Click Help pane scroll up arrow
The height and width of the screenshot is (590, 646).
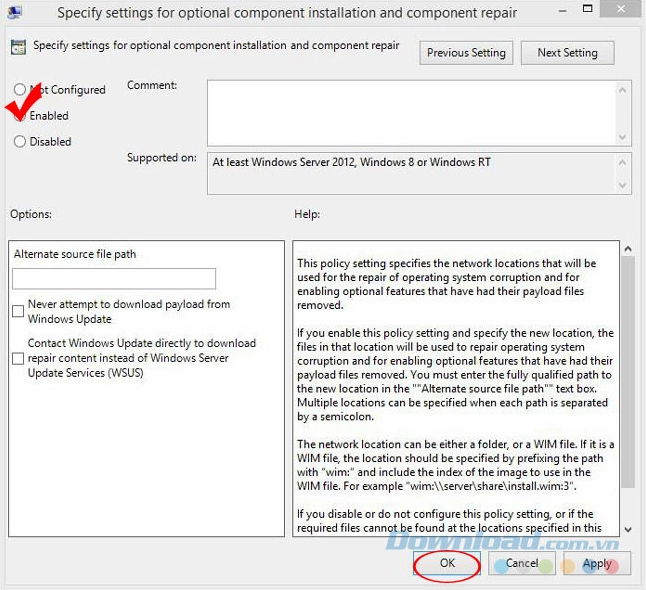628,248
